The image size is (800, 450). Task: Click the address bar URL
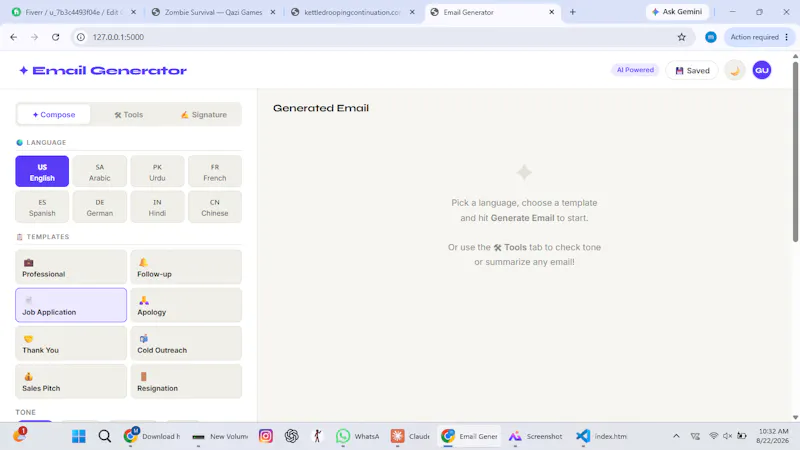tap(118, 37)
